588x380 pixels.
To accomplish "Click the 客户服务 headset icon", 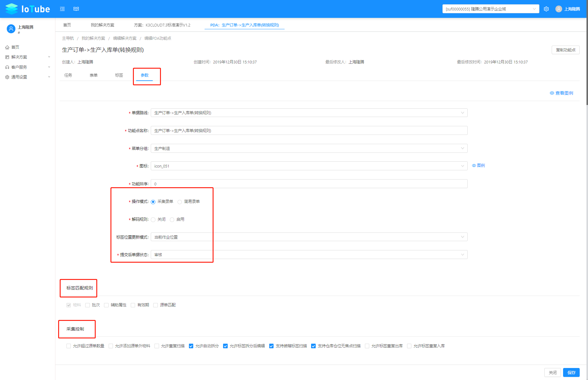I will [7, 67].
